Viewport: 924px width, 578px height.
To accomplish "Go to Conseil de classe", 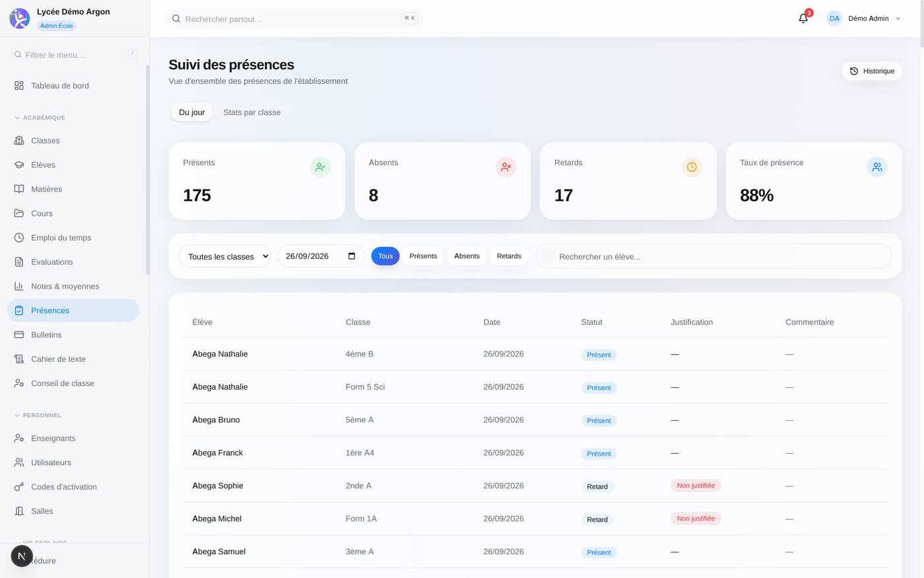I will [73, 383].
